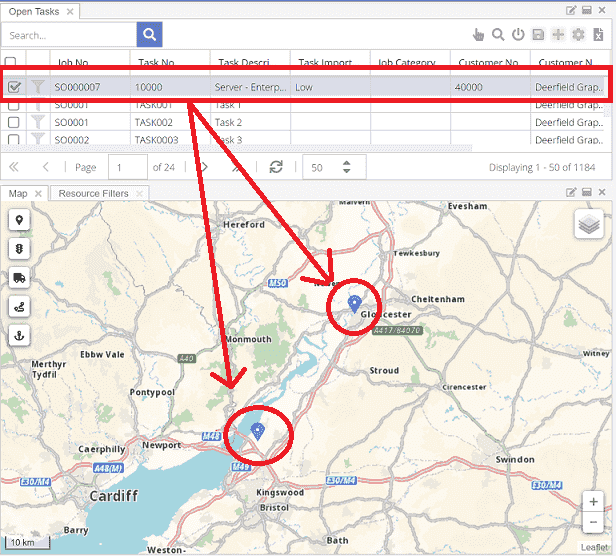Screen dimensions: 616x556
Task: Click the Low importance cell
Action: tap(330, 87)
